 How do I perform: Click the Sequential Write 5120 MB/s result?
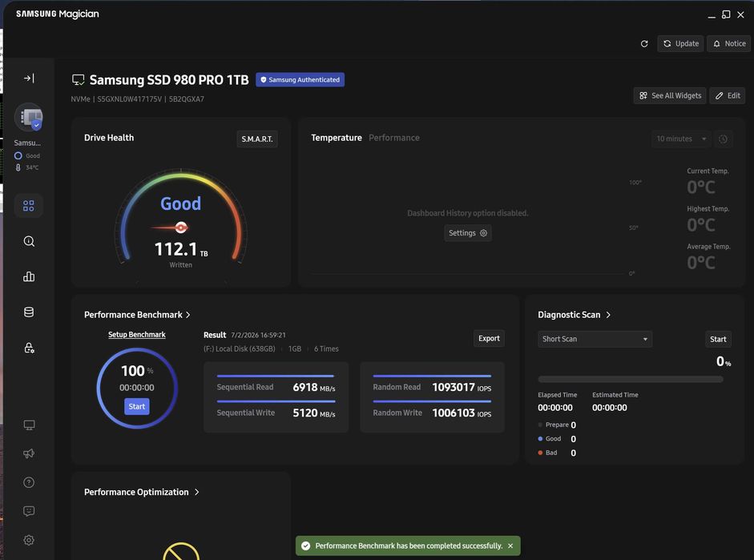pos(276,413)
